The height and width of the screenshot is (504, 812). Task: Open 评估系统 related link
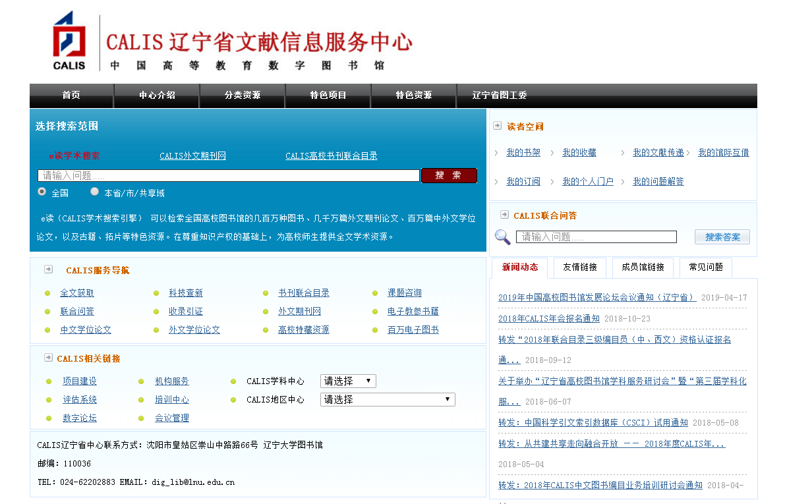point(80,400)
